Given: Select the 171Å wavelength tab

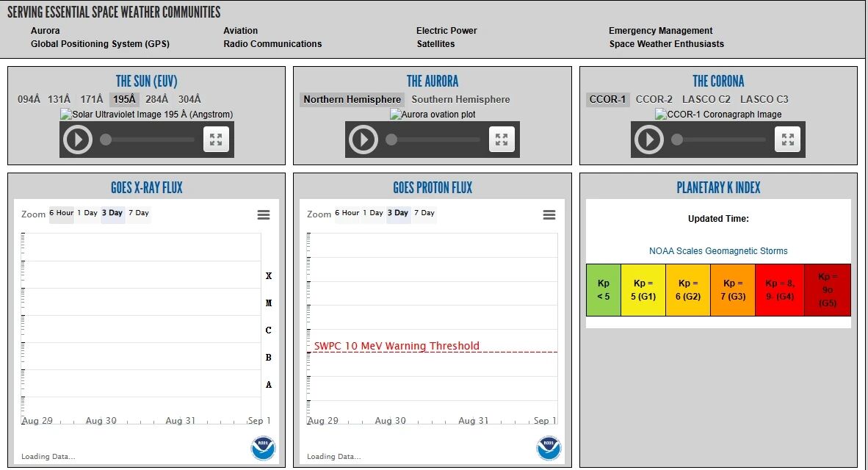Looking at the screenshot, I should coord(92,99).
